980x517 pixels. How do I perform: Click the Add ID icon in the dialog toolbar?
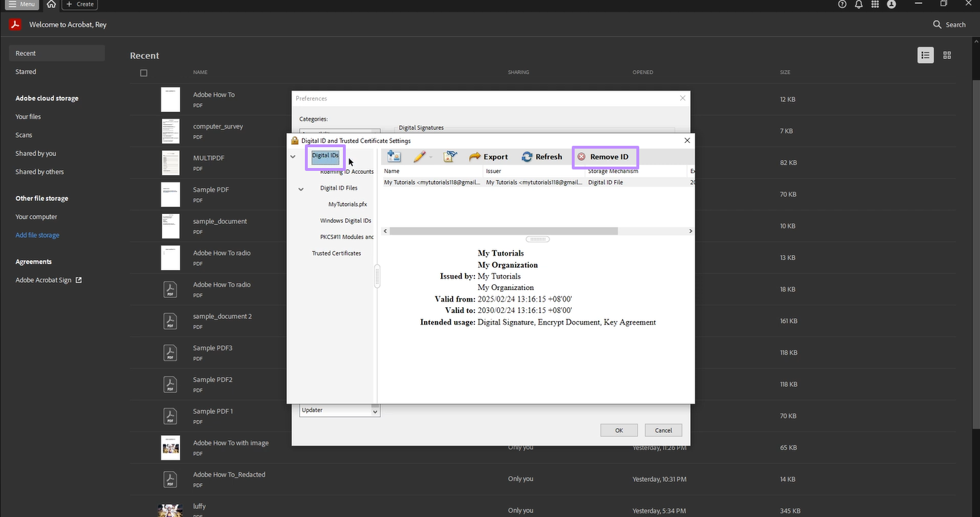(394, 157)
